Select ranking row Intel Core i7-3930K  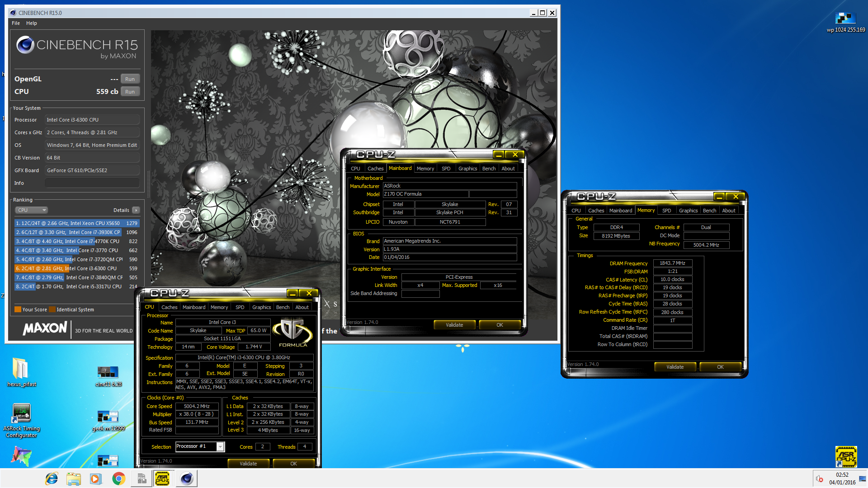pyautogui.click(x=77, y=232)
